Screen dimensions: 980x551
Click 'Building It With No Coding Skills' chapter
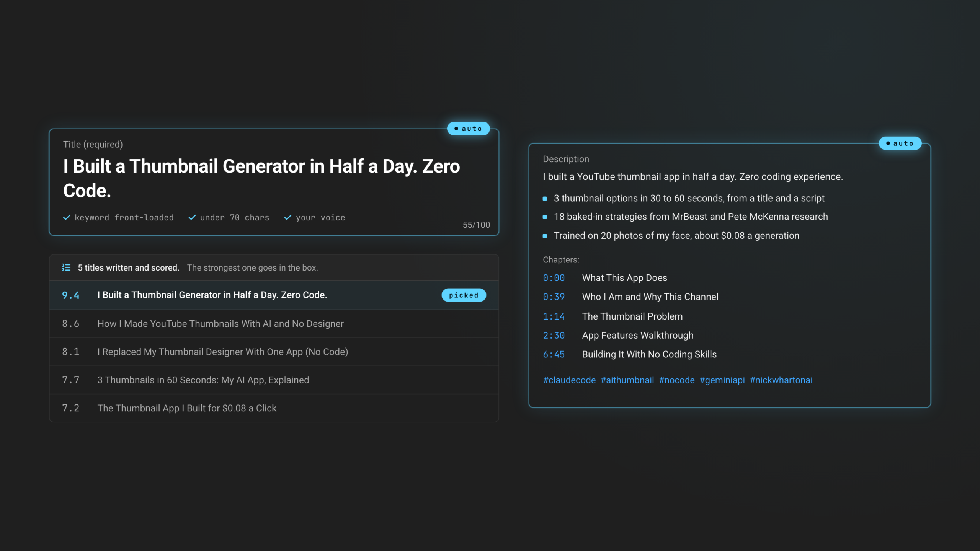(x=649, y=354)
